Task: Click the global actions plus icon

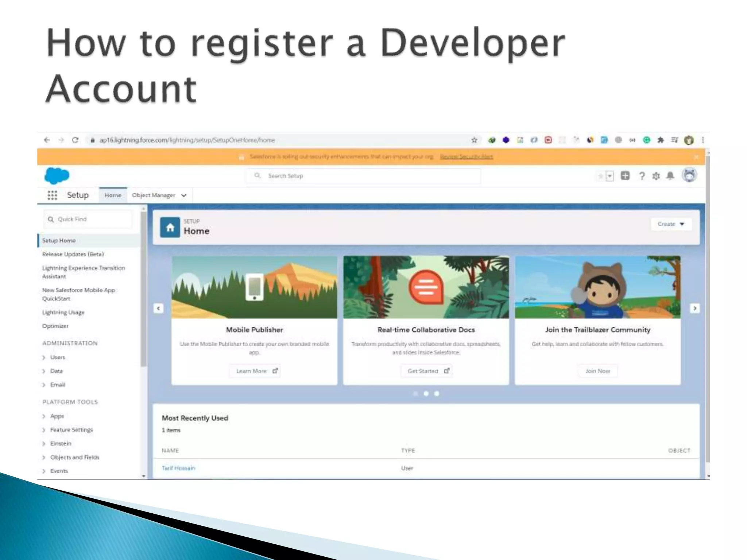Action: tap(625, 176)
